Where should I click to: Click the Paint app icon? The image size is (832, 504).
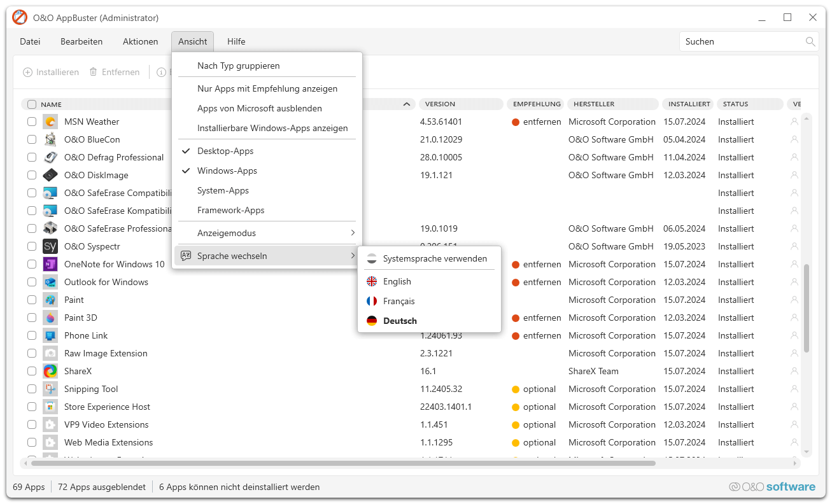50,300
